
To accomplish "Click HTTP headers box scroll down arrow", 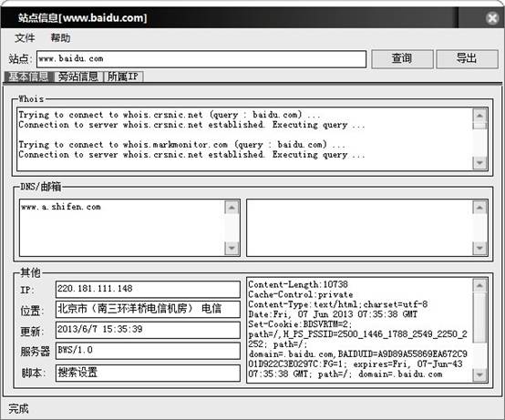I will click(x=479, y=374).
